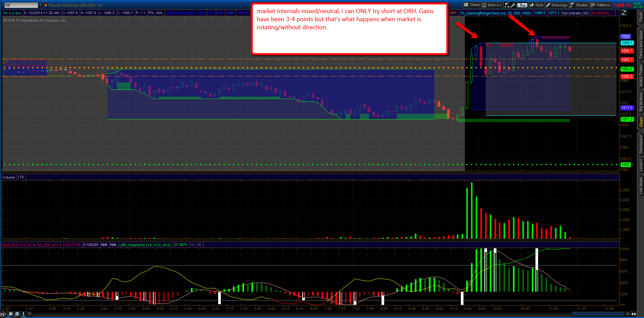Click the green 1082.6 price bubble
The height and width of the screenshot is (318, 644).
pos(627,69)
